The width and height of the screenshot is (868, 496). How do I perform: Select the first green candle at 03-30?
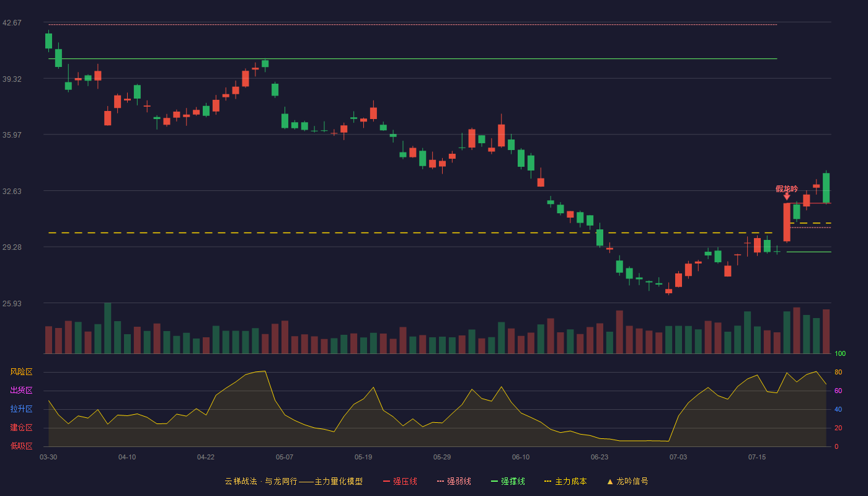[48, 41]
